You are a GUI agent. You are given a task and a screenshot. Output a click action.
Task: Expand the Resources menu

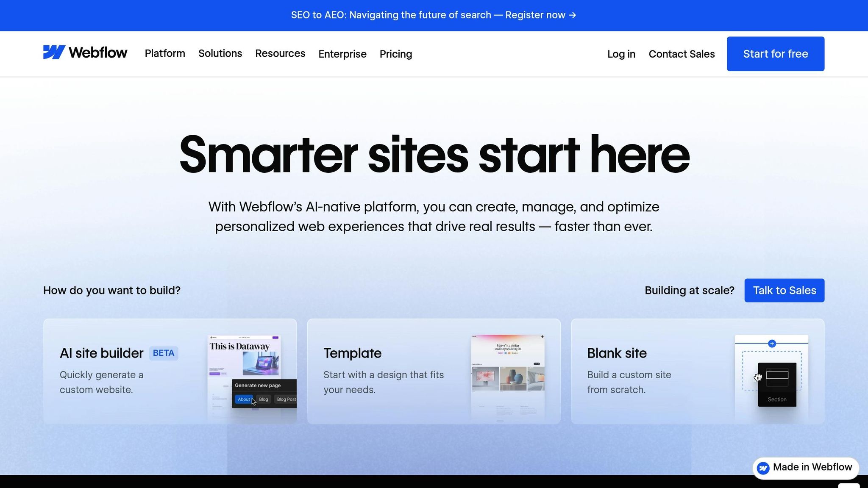(x=280, y=53)
